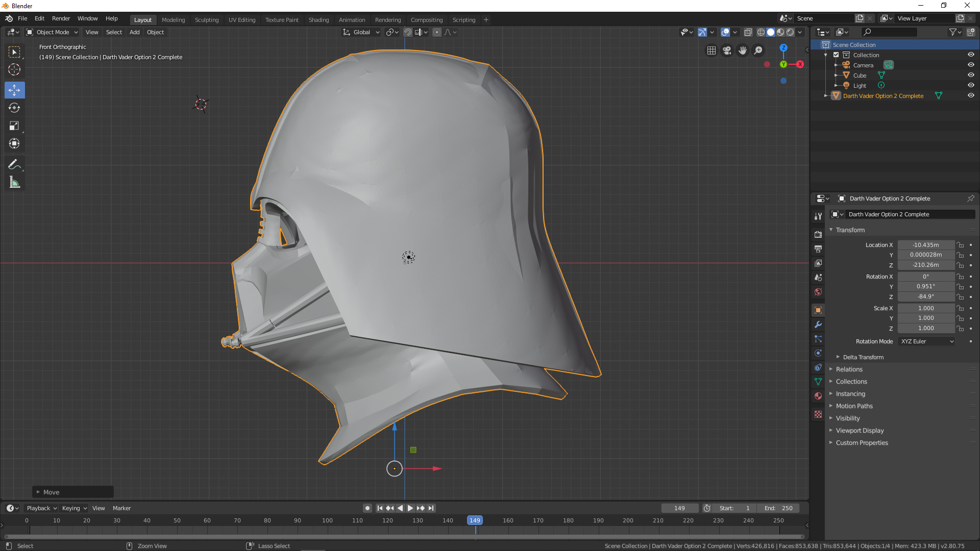980x551 pixels.
Task: Activate the Move tool
Action: coord(14,90)
